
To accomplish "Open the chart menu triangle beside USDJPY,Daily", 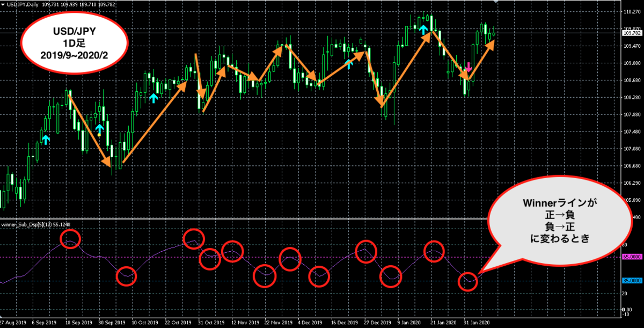I will tap(3, 4).
